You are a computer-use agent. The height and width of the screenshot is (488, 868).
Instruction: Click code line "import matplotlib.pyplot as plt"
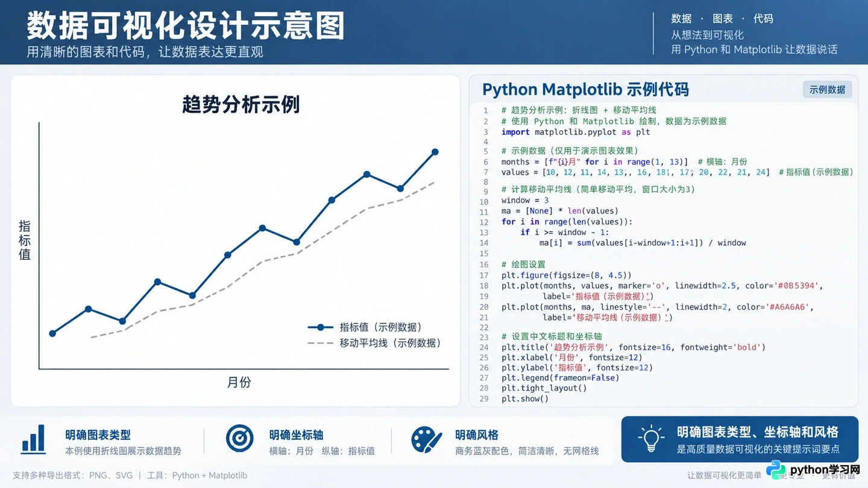[576, 132]
